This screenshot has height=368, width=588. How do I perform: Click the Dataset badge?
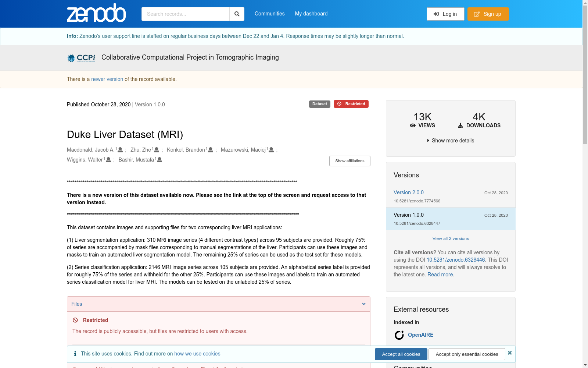320,104
